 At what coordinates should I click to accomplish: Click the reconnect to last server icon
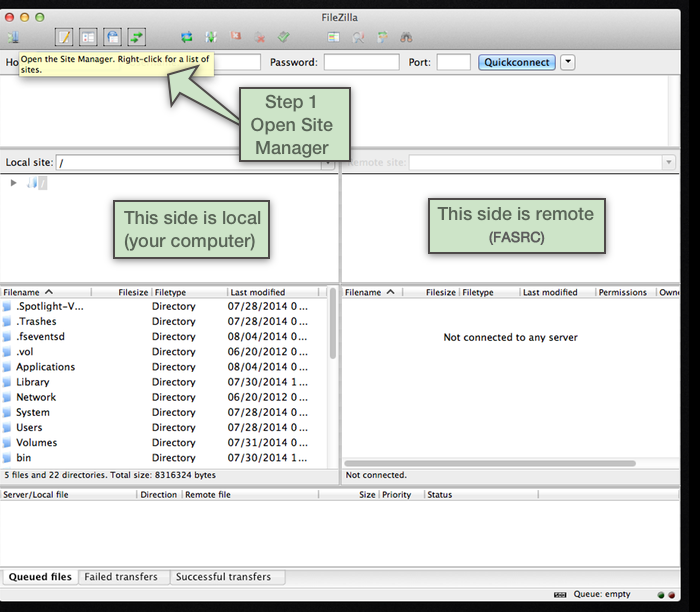284,37
